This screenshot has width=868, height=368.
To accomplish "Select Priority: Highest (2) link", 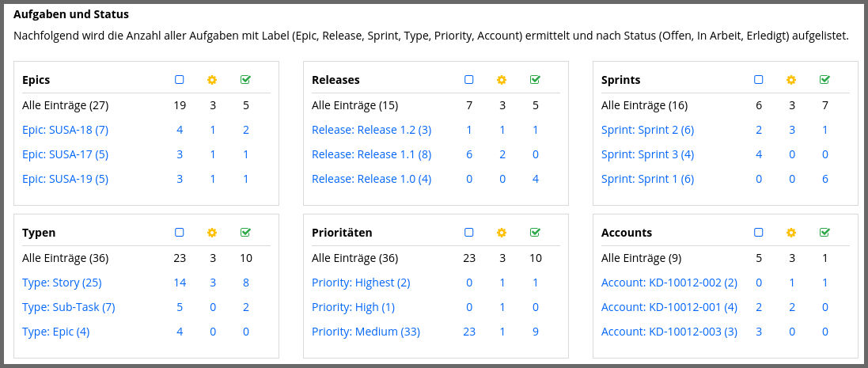I will pos(361,283).
